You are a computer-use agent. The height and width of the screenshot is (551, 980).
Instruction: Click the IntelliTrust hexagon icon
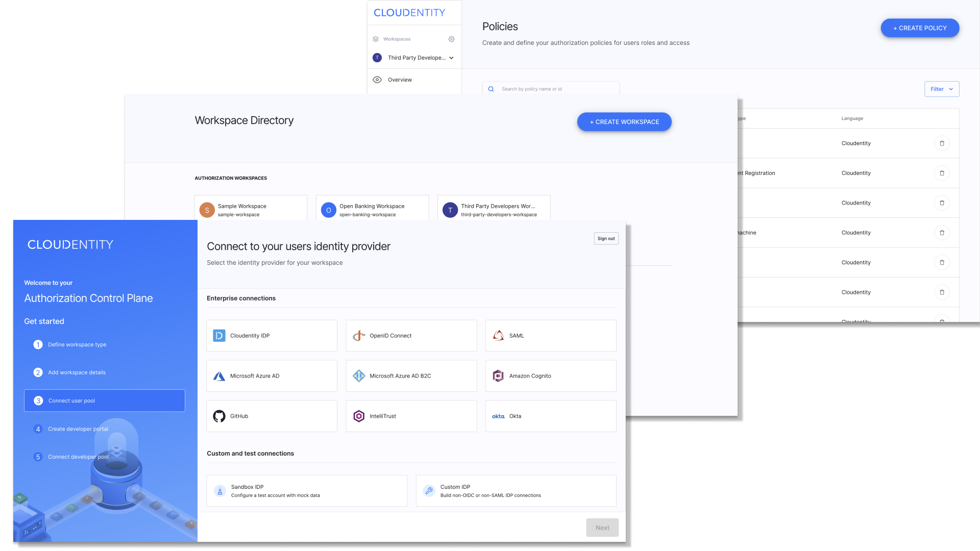[359, 416]
